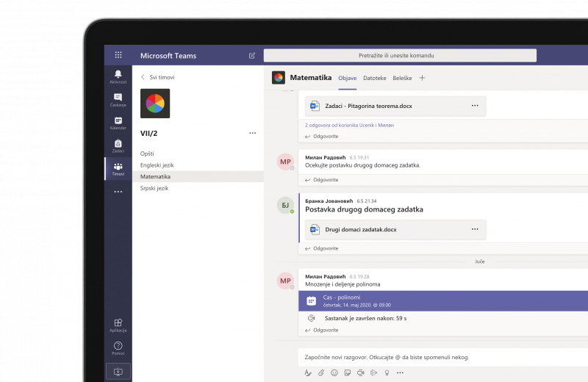Open the emoji picker
588x382 pixels.
pyautogui.click(x=334, y=372)
